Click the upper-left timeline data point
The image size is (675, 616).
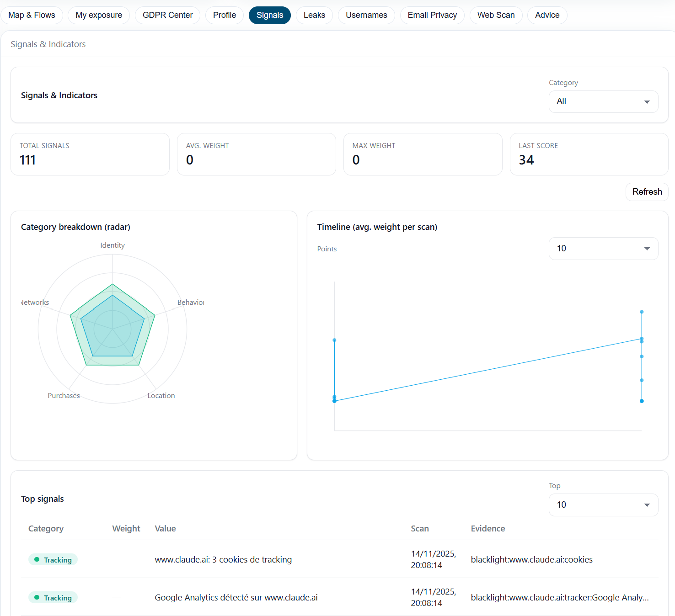point(334,340)
